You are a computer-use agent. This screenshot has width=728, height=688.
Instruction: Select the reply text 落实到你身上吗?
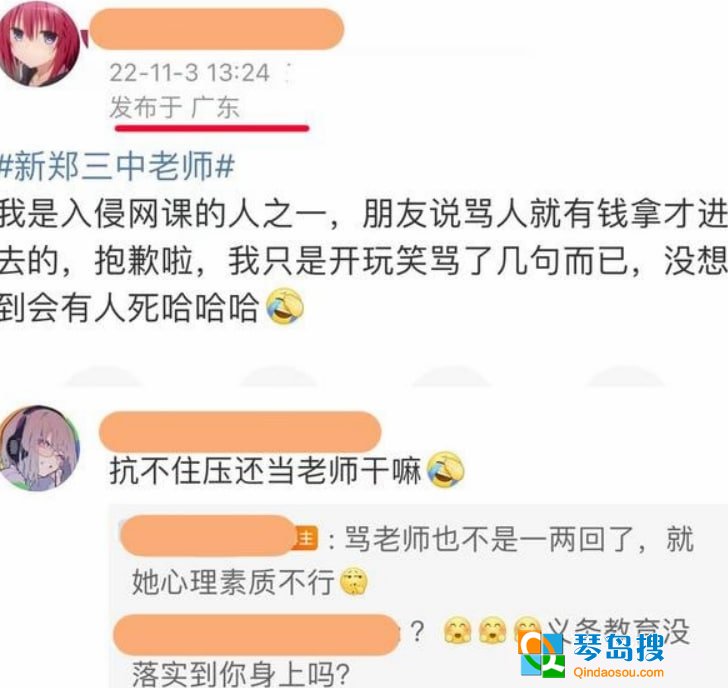click(240, 674)
